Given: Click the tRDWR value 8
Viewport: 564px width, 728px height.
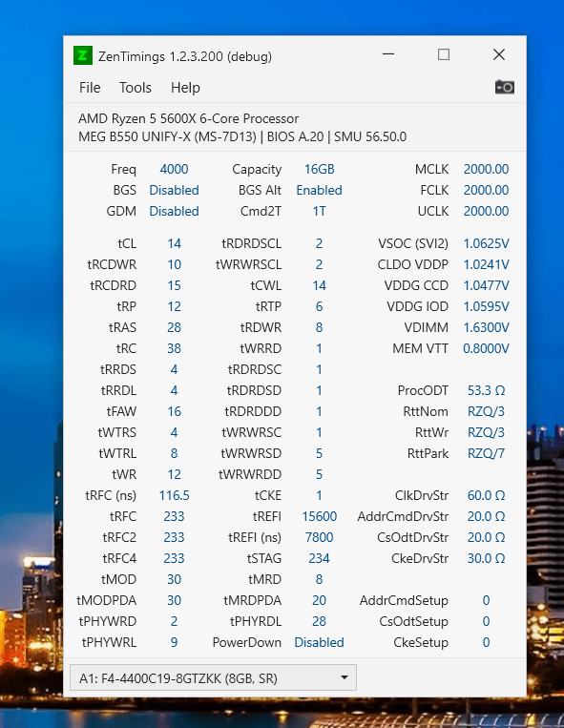Looking at the screenshot, I should (x=319, y=327).
